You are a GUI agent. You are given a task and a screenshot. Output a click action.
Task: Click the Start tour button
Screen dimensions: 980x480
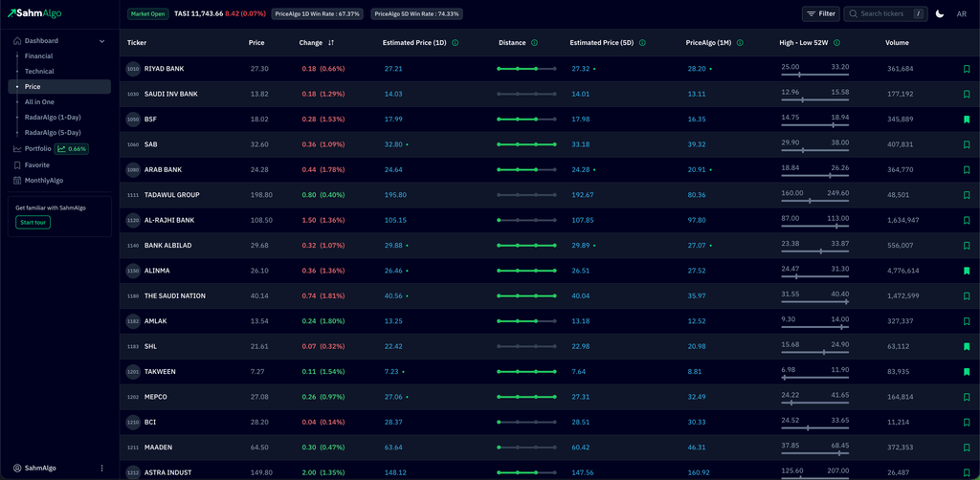click(33, 223)
